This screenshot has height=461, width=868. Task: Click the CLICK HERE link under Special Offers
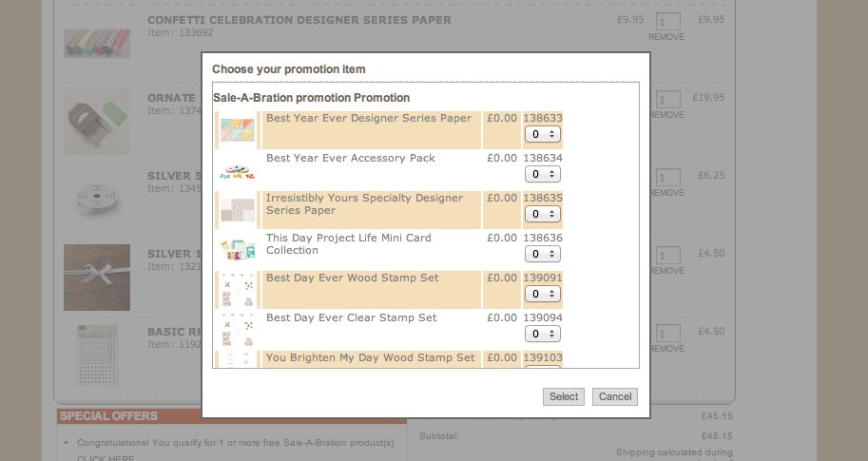[x=106, y=458]
